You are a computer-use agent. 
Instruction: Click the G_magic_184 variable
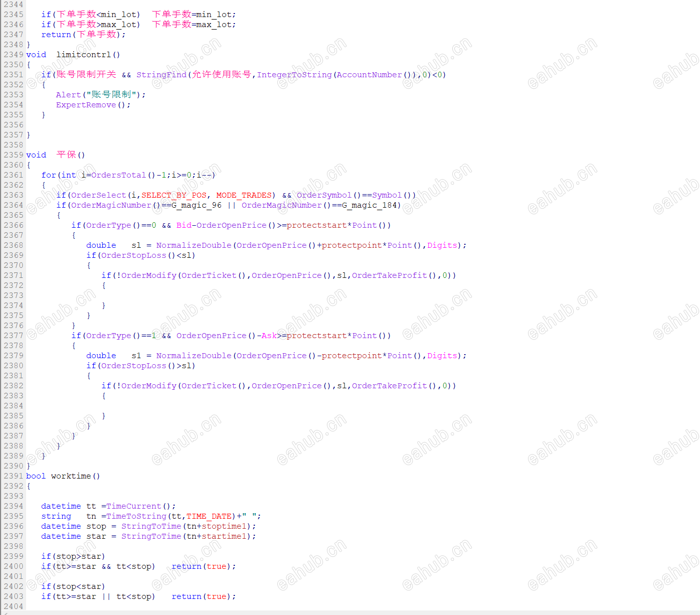pyautogui.click(x=369, y=205)
